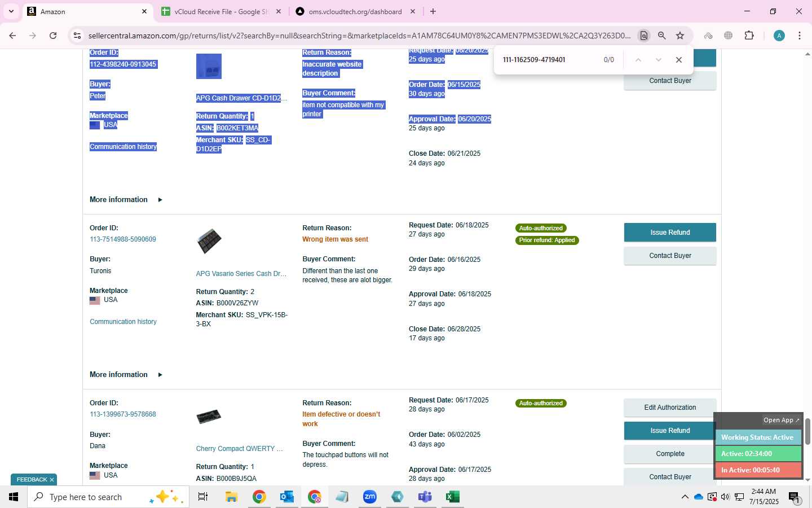The height and width of the screenshot is (508, 812).
Task: Open Task View in the taskbar
Action: click(x=203, y=497)
